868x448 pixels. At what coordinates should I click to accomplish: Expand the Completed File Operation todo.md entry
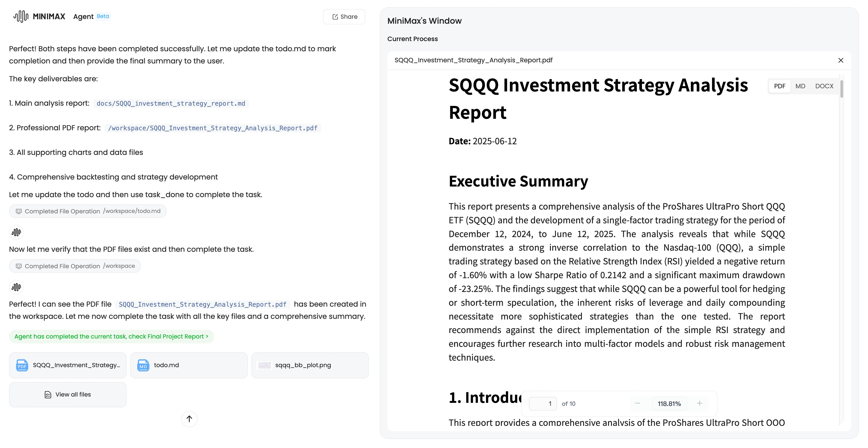click(88, 211)
